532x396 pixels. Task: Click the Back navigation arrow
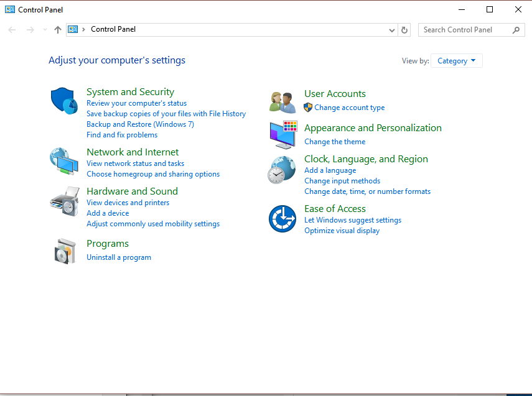click(12, 30)
